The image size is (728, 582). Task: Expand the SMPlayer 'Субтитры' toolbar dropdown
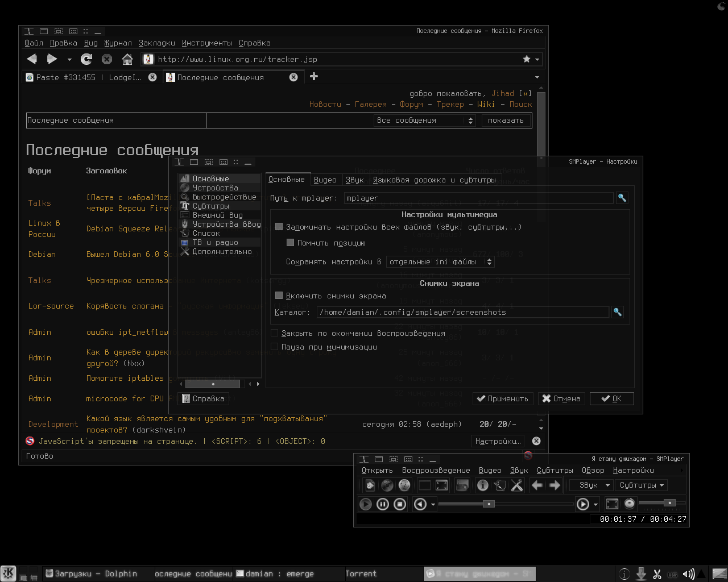tap(642, 485)
